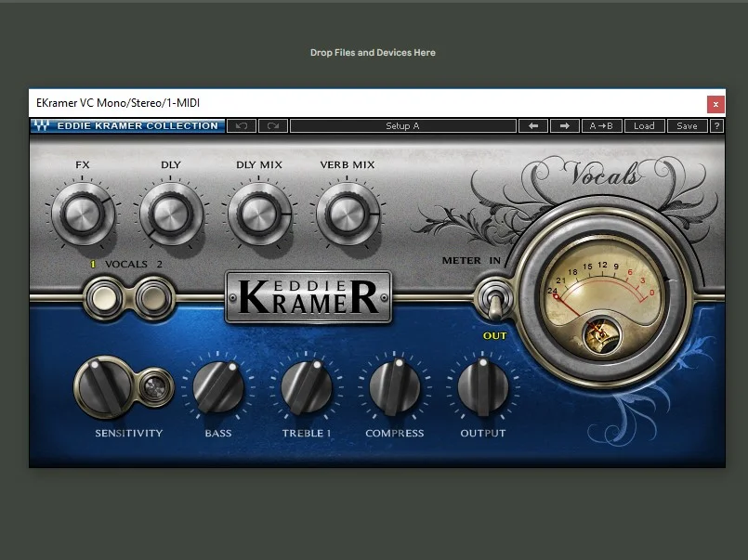Click the Eddie Kramer Collection title
Image resolution: width=748 pixels, height=560 pixels.
point(138,125)
